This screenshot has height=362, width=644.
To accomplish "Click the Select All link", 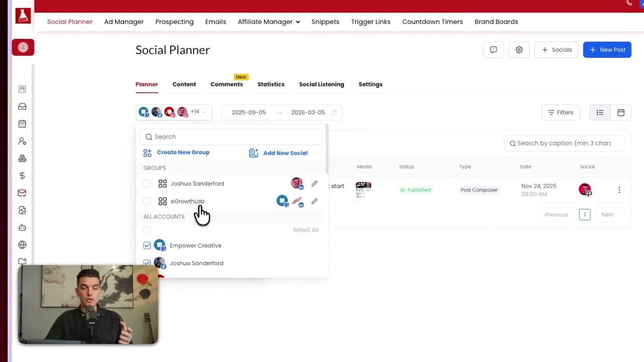I will 305,230.
